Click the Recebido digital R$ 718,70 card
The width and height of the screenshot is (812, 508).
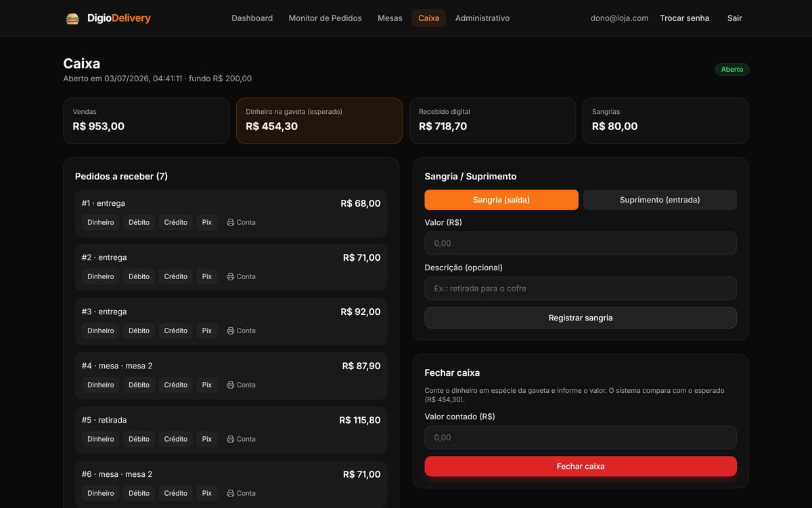[493, 121]
